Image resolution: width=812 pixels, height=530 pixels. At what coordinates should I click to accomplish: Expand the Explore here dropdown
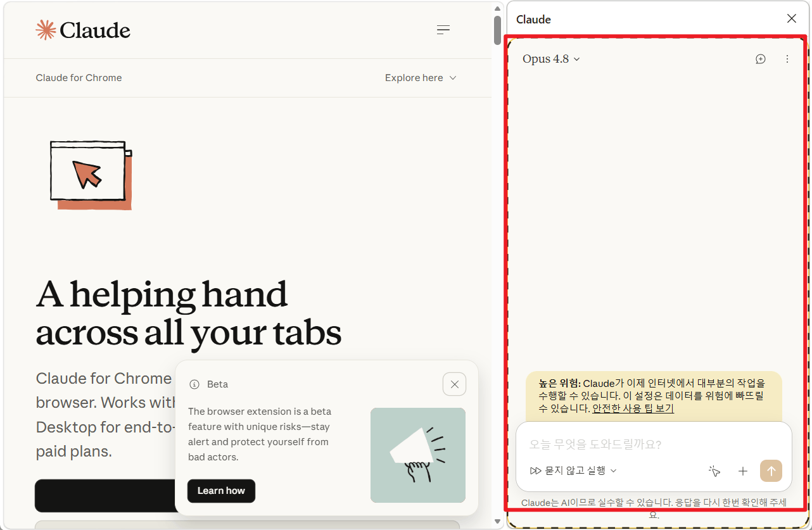(421, 78)
